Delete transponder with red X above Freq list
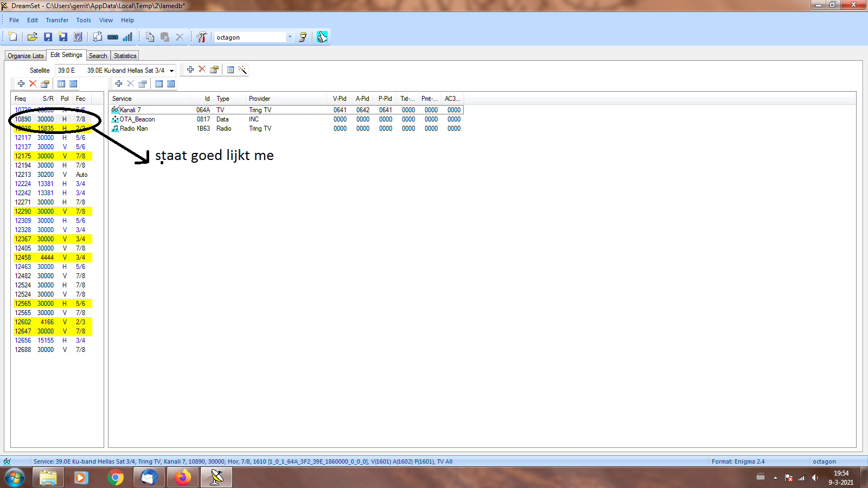The image size is (868, 488). 33,84
